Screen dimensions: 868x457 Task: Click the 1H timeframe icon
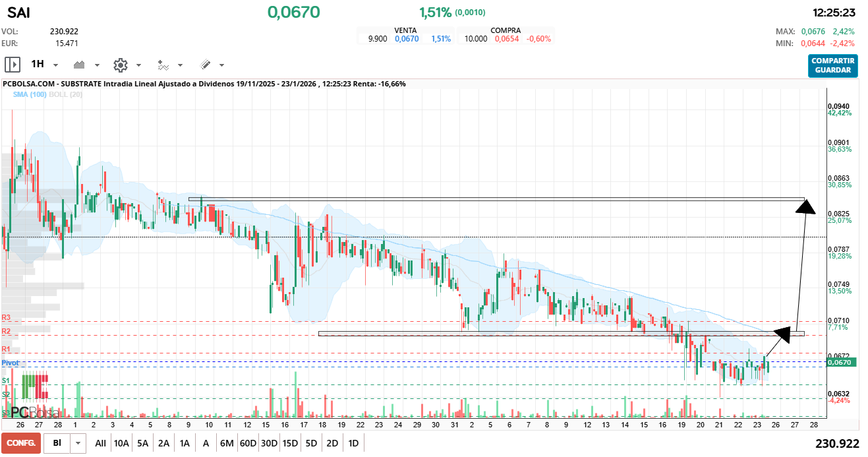pyautogui.click(x=39, y=65)
